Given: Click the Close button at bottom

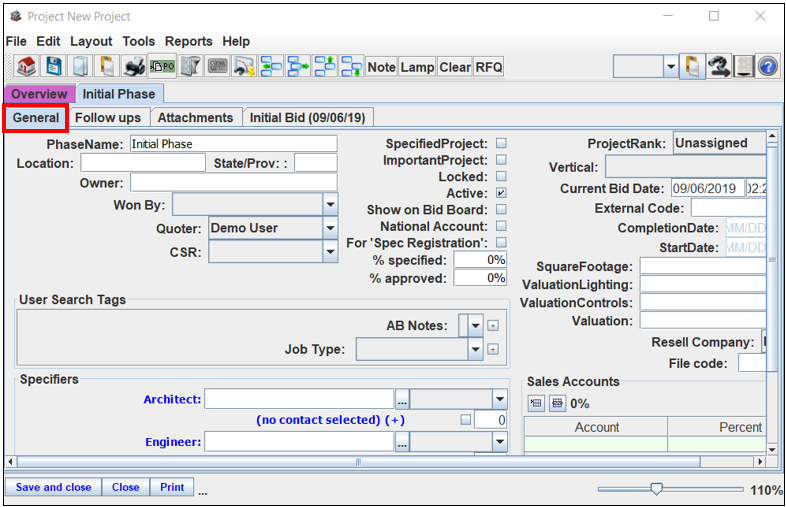Looking at the screenshot, I should [x=126, y=487].
